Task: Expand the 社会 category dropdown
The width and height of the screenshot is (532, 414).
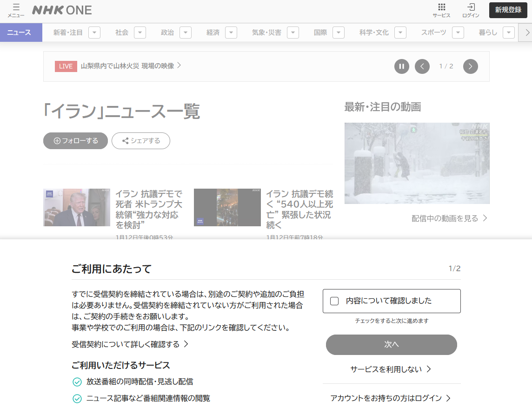Action: coord(140,33)
